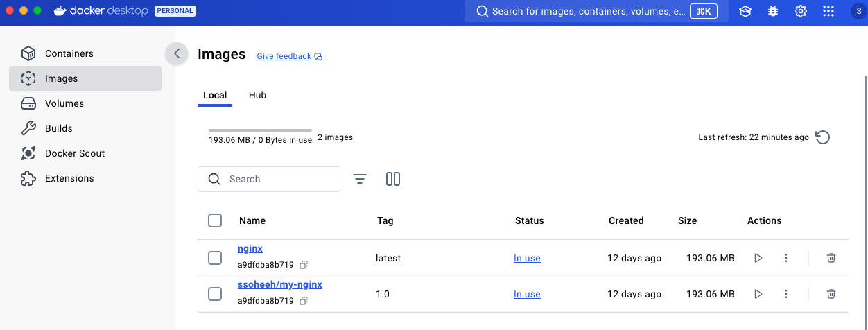Sort by the Status column header

[530, 220]
